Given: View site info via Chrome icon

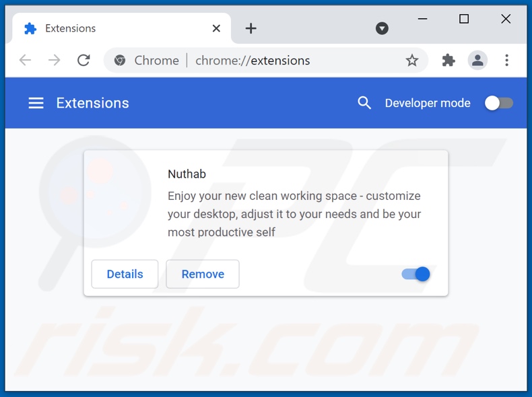Looking at the screenshot, I should point(119,61).
